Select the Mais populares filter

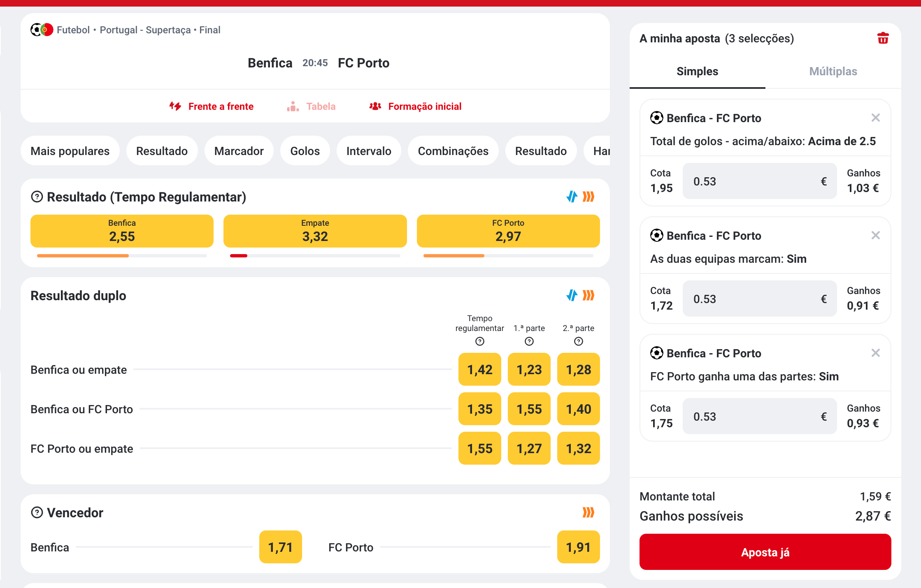[70, 151]
